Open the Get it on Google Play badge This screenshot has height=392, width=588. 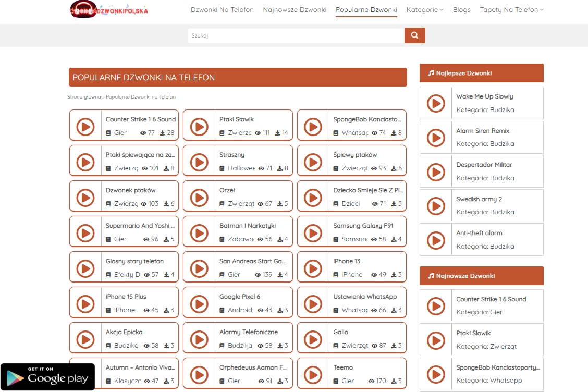(x=47, y=376)
